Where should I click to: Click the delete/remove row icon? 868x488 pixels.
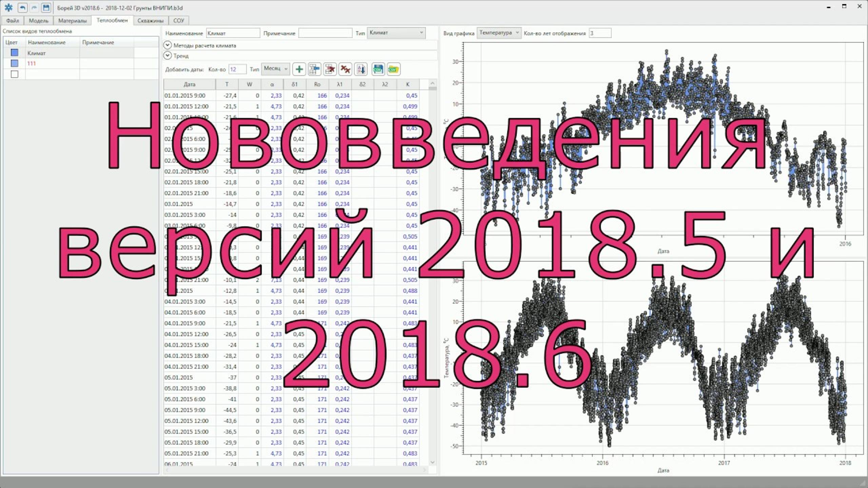(x=330, y=69)
